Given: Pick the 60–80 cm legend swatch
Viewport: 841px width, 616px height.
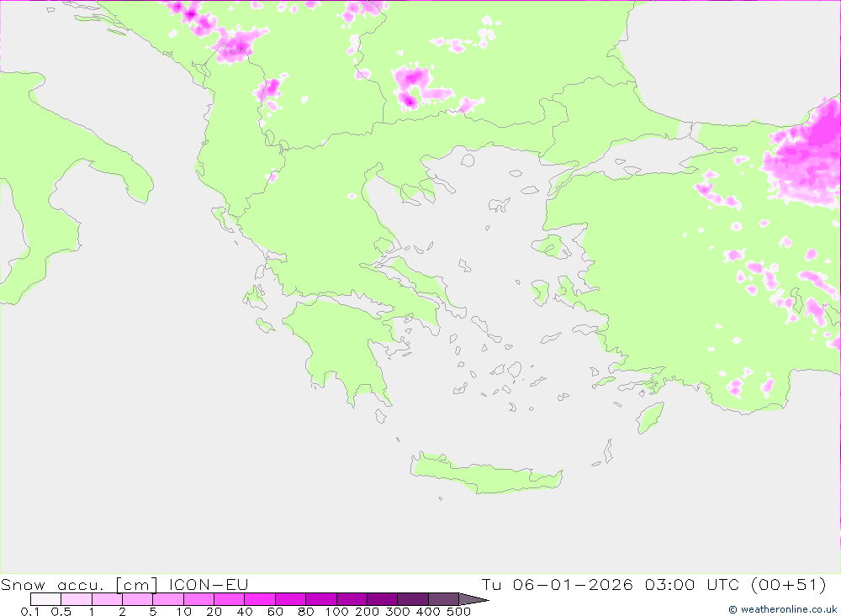Looking at the screenshot, I should [x=290, y=599].
